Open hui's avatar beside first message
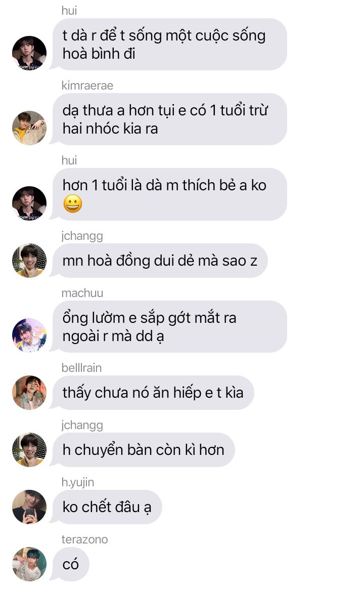 tap(29, 53)
